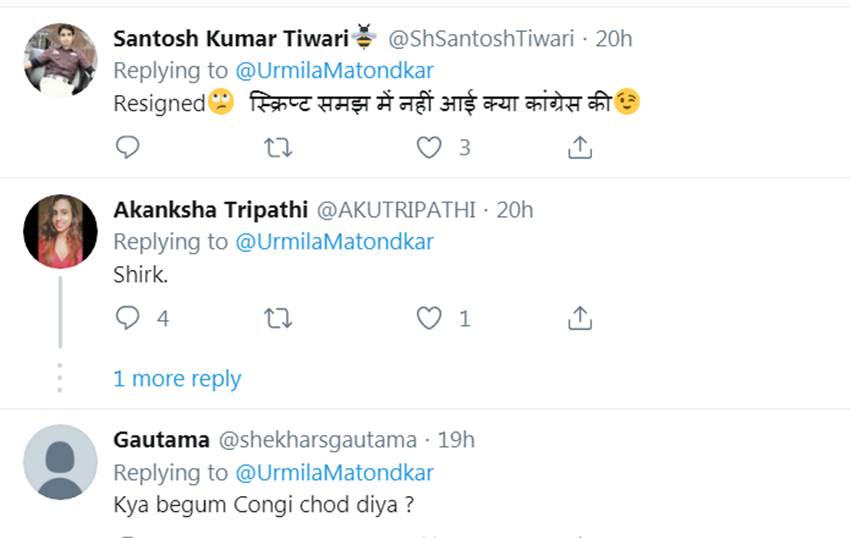The height and width of the screenshot is (538, 850).
Task: Open Gautama display name link
Action: (x=162, y=440)
